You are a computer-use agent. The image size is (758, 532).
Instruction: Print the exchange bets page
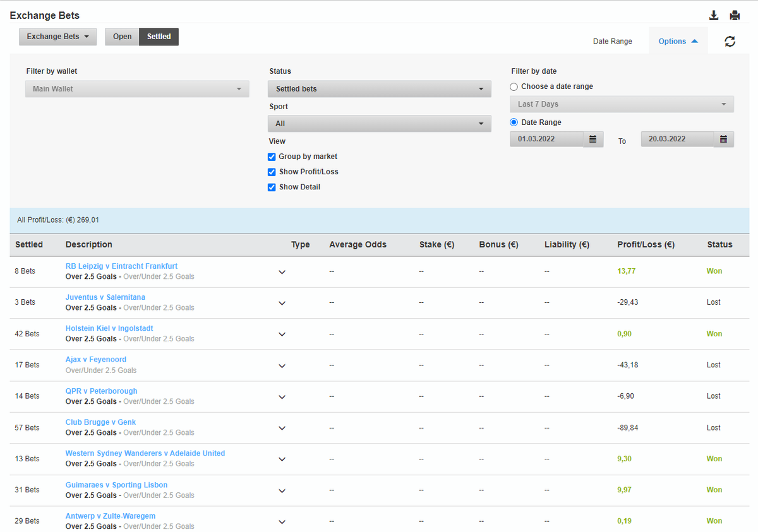pos(735,15)
